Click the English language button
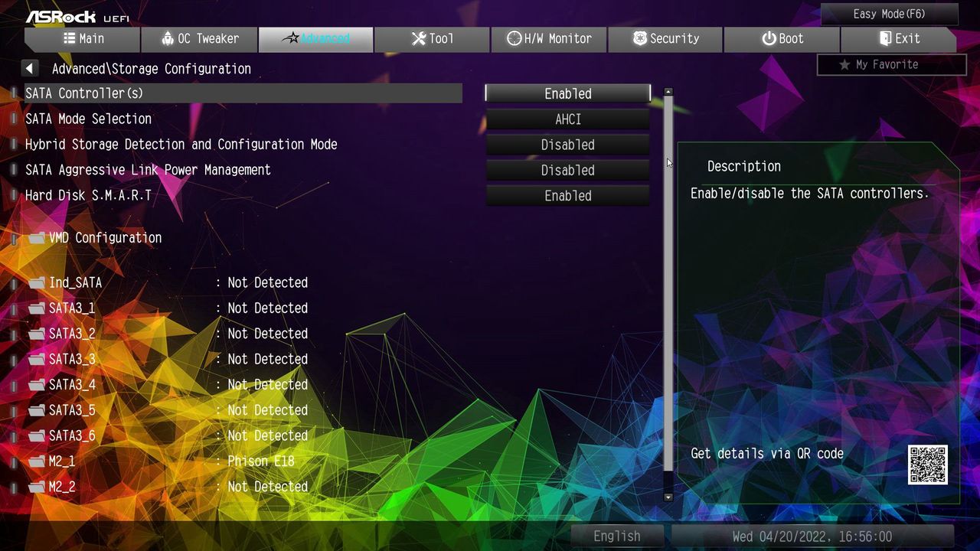The height and width of the screenshot is (551, 980). [617, 536]
